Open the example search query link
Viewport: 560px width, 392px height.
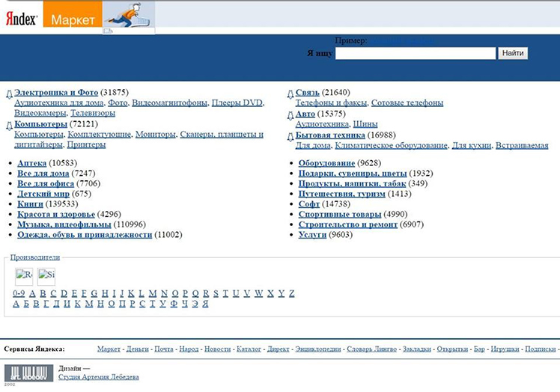pyautogui.click(x=402, y=40)
